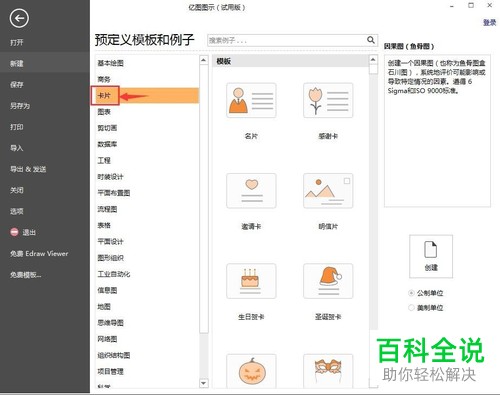
Task: Open 免费 Edraw Viewer link
Action: pyautogui.click(x=39, y=254)
